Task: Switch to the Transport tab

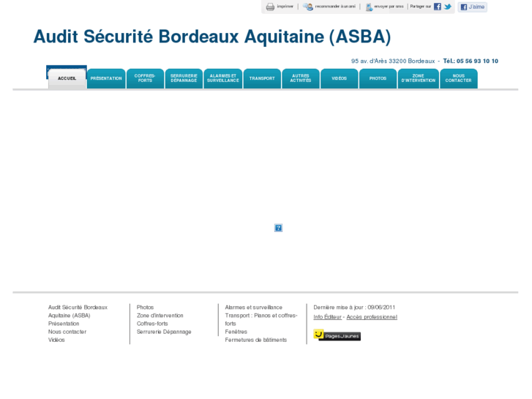Action: 262,79
